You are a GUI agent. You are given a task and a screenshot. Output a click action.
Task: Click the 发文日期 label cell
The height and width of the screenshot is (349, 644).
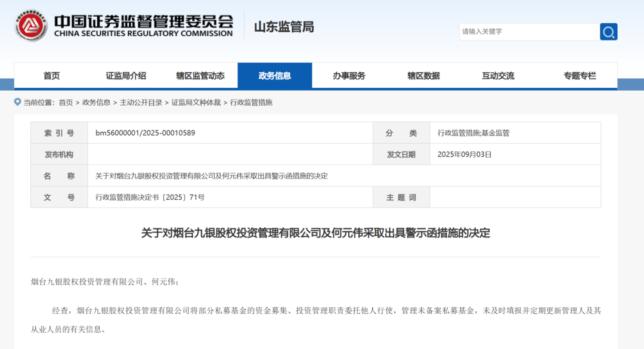pyautogui.click(x=401, y=155)
